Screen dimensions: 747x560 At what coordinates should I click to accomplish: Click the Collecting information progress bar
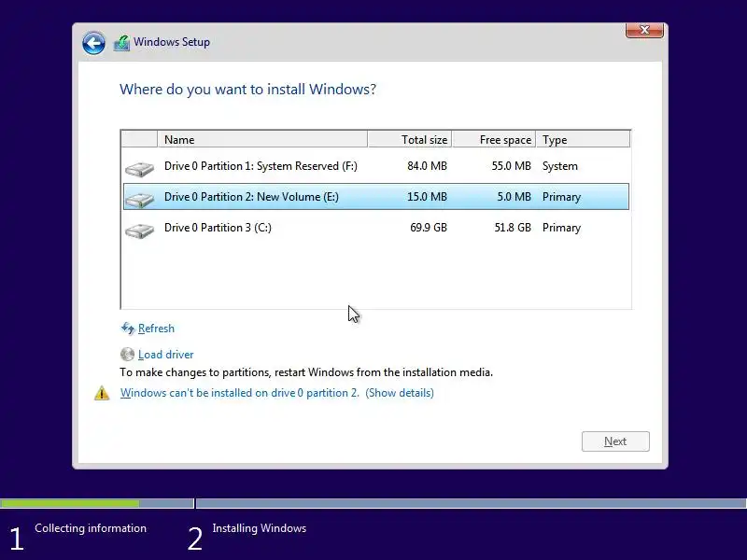click(x=97, y=503)
